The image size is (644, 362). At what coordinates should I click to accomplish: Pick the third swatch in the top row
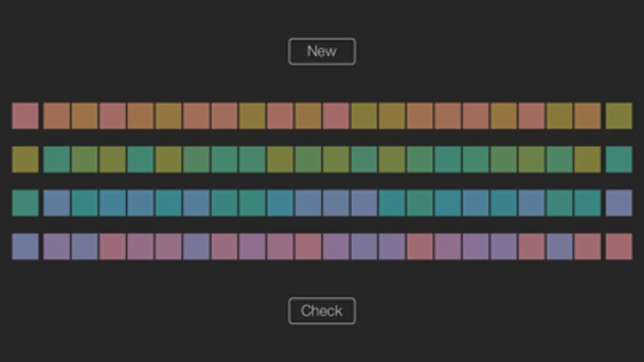coord(85,116)
